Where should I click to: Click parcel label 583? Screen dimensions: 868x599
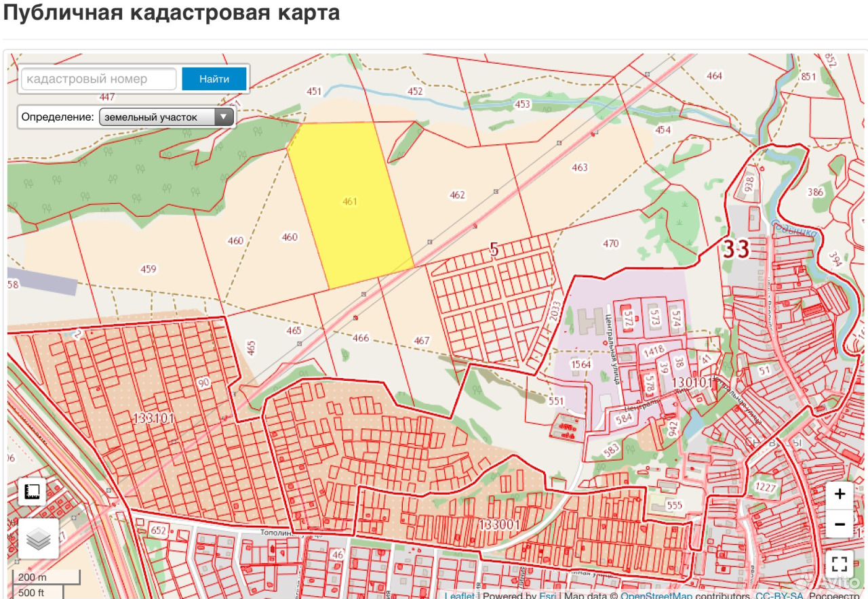[x=611, y=449]
